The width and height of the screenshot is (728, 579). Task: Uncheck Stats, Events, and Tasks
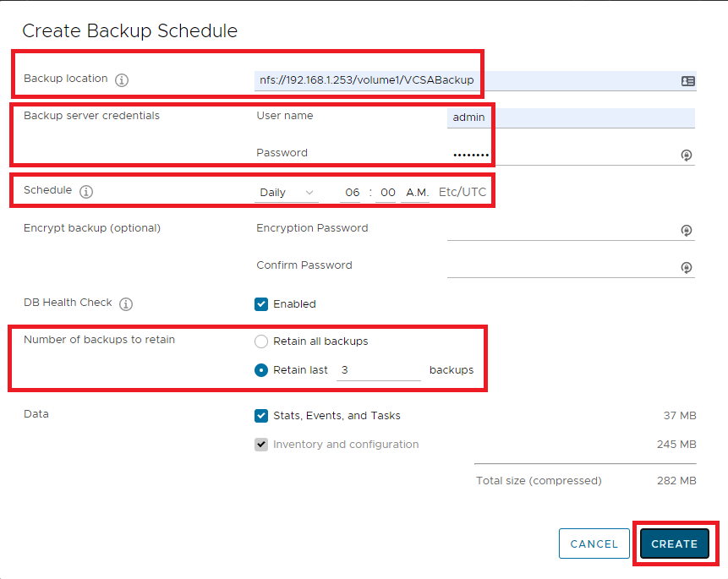click(x=261, y=416)
